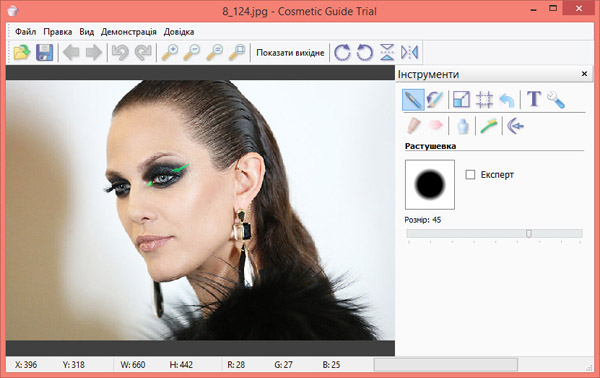Click the B: 25 status value
600x378 pixels.
click(331, 365)
